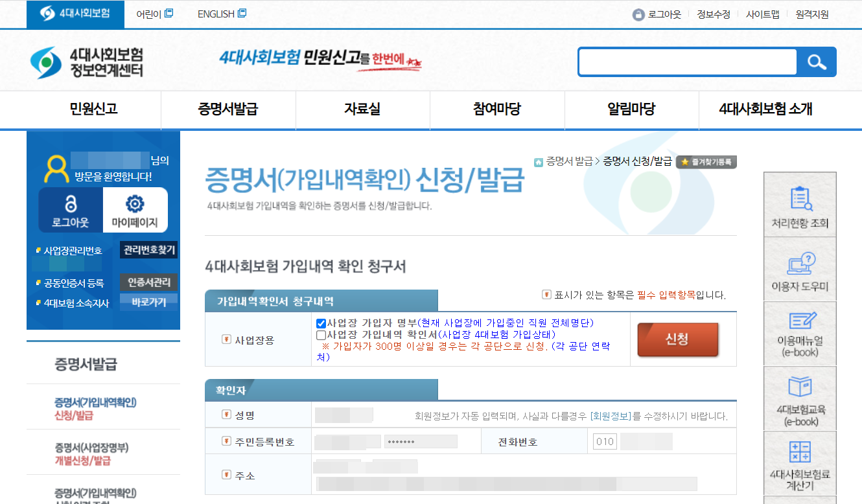Check 사업장 가입내역 확인서 checkbox
Screen dimensions: 862x504
click(x=321, y=336)
